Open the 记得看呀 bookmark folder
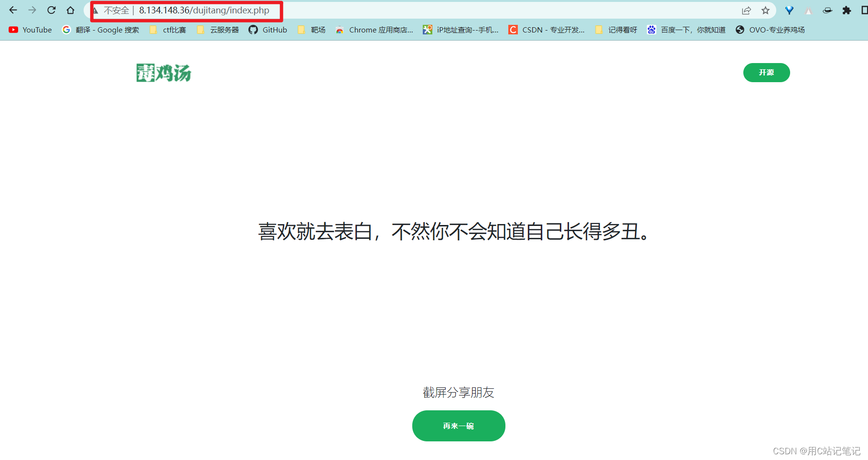Viewport: 868px width, 460px height. coord(616,30)
